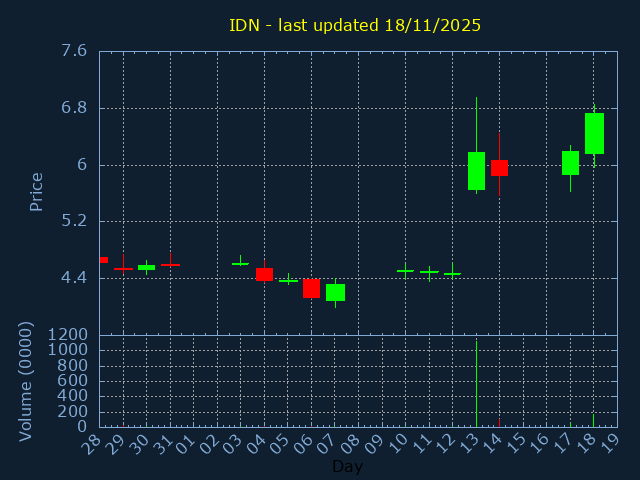The image size is (640, 480).
Task: Select the red candlestick on day 14
Action: coord(499,167)
